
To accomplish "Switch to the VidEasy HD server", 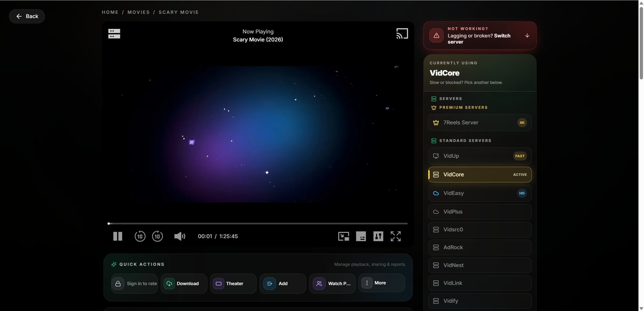I will [x=480, y=193].
